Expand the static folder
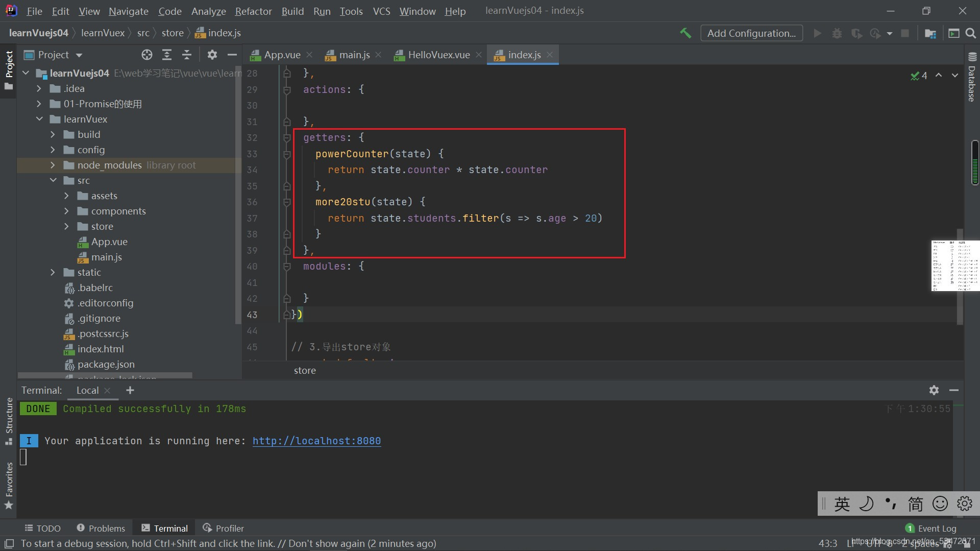 (53, 272)
